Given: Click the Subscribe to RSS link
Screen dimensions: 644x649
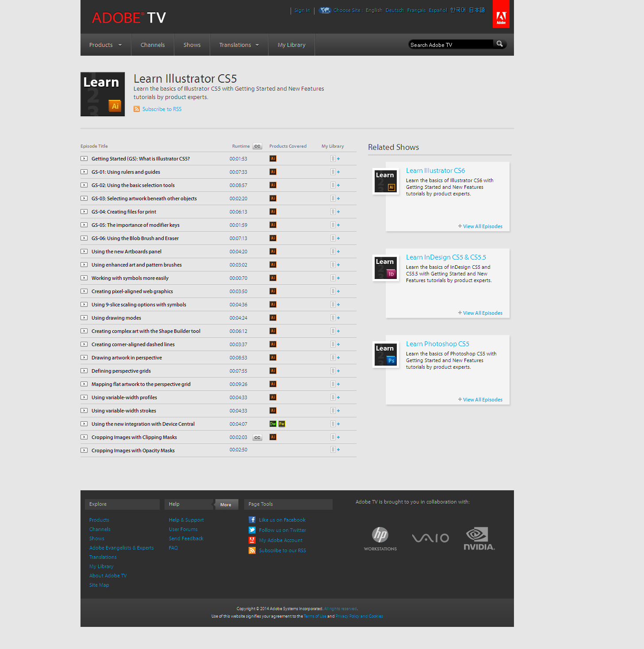Looking at the screenshot, I should (162, 109).
